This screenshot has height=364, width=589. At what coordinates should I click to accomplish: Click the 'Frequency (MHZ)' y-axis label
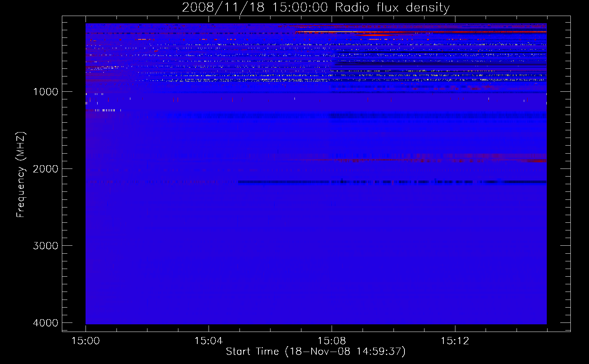21,175
